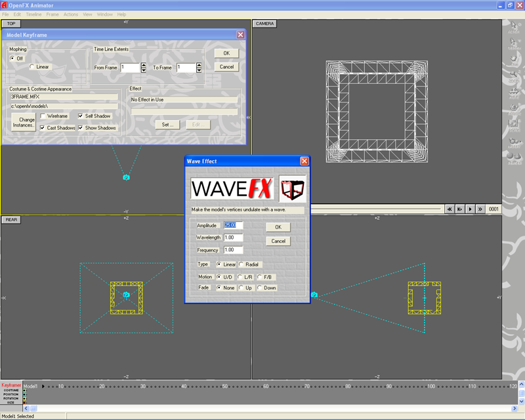Open the Help menu
This screenshot has height=420, width=525.
pos(121,14)
